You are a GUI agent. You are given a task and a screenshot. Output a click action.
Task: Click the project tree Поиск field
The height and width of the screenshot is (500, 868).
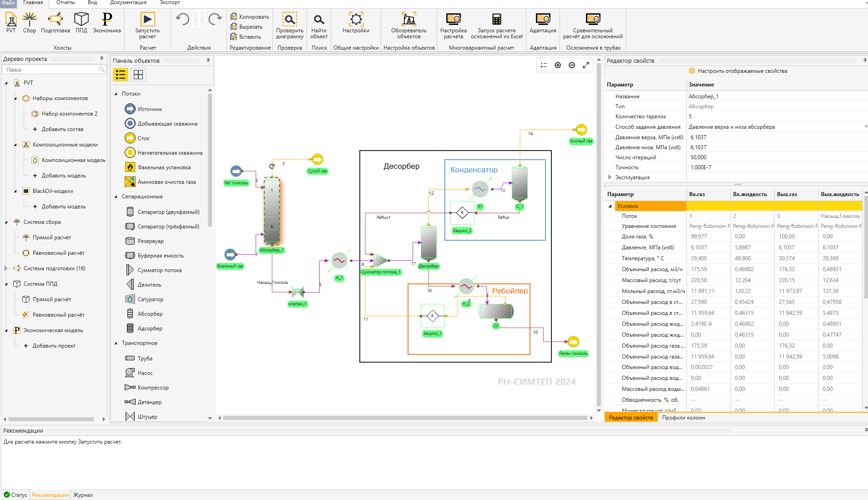tap(54, 70)
